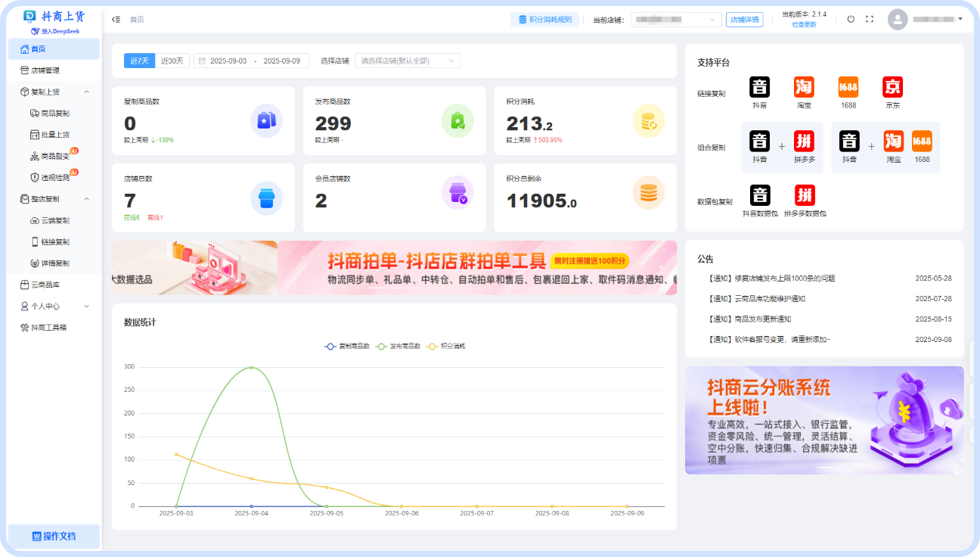The height and width of the screenshot is (557, 980).
Task: Click the 抖音数据包 icon
Action: tap(759, 195)
